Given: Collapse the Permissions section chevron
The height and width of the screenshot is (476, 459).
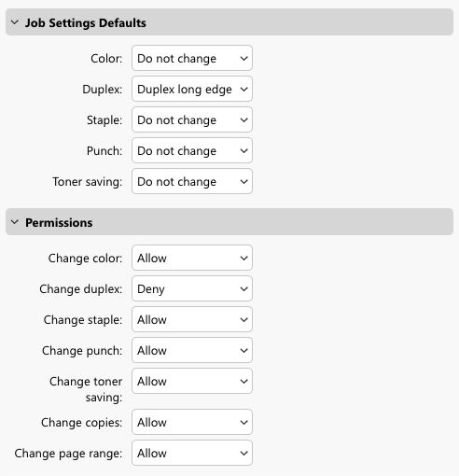Looking at the screenshot, I should tap(15, 222).
